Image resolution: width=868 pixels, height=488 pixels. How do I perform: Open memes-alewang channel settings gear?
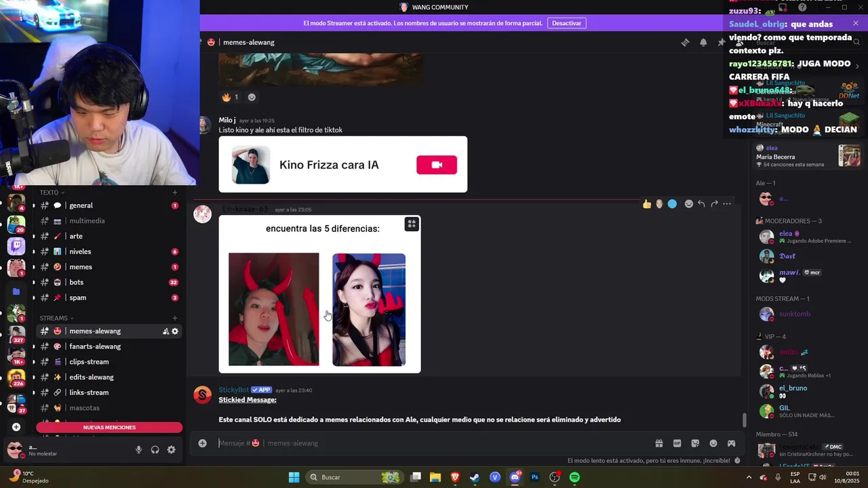click(x=175, y=331)
